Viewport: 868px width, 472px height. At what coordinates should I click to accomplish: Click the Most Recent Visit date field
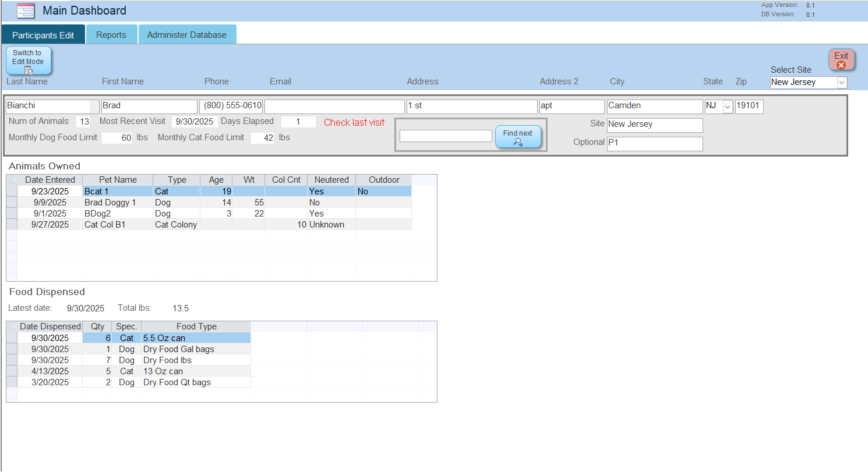click(x=195, y=122)
